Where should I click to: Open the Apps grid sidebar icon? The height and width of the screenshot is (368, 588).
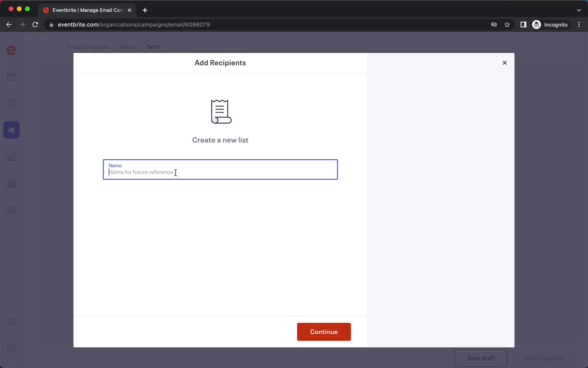point(11,322)
